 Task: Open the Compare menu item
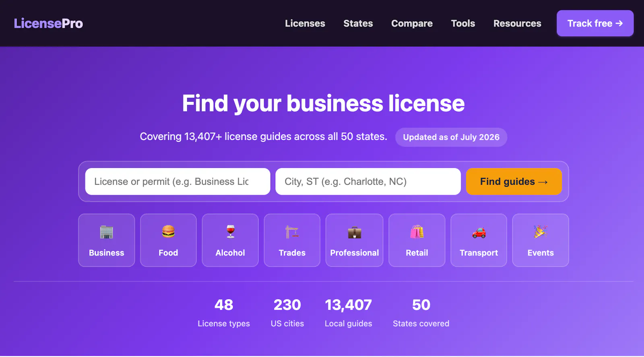pos(412,23)
